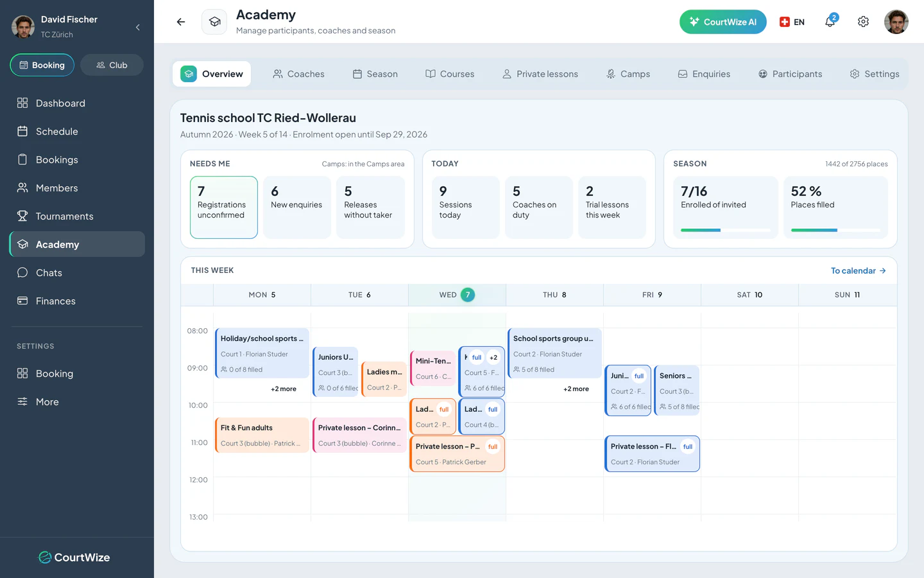
Task: Open settings gear in top bar
Action: point(863,22)
